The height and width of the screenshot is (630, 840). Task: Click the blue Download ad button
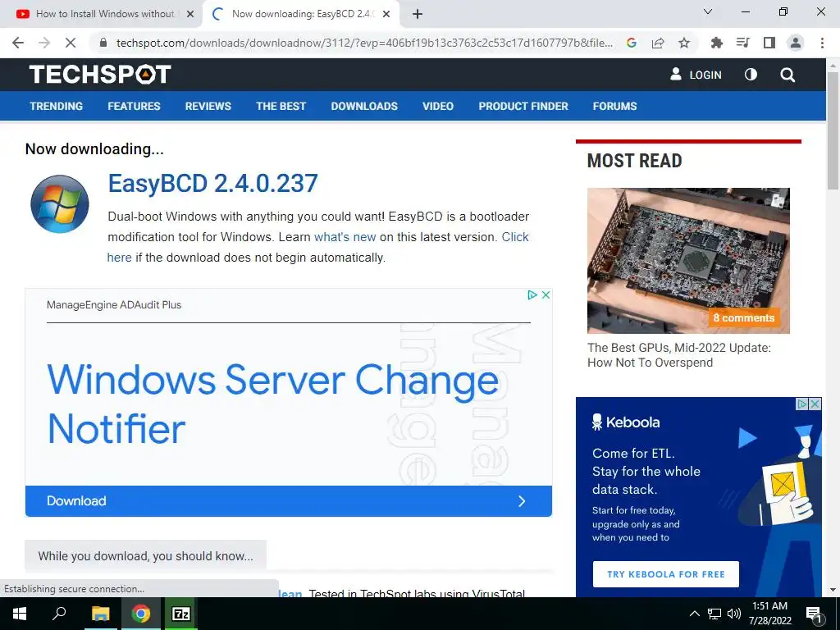(x=288, y=501)
